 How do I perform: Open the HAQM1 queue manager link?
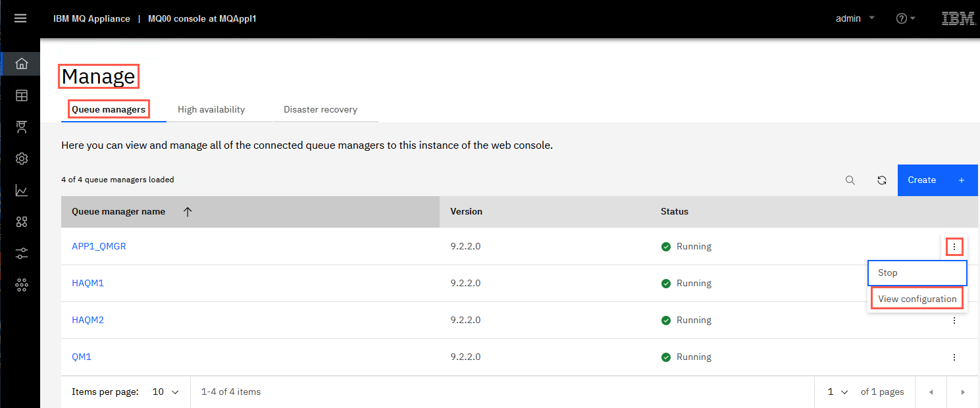pos(88,284)
